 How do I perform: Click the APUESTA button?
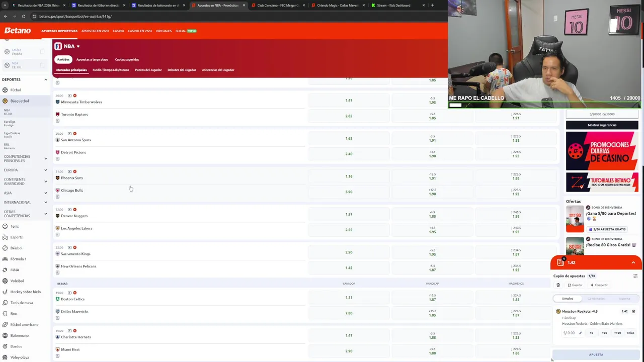click(596, 354)
